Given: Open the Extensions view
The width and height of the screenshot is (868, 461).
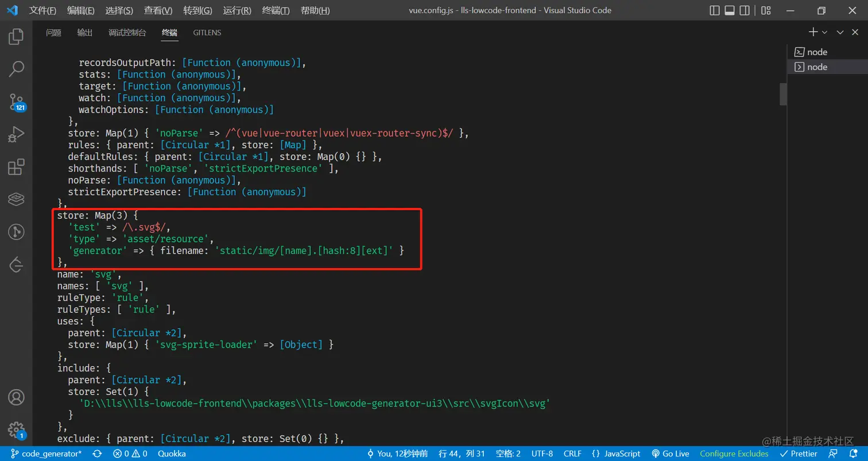Looking at the screenshot, I should (16, 167).
